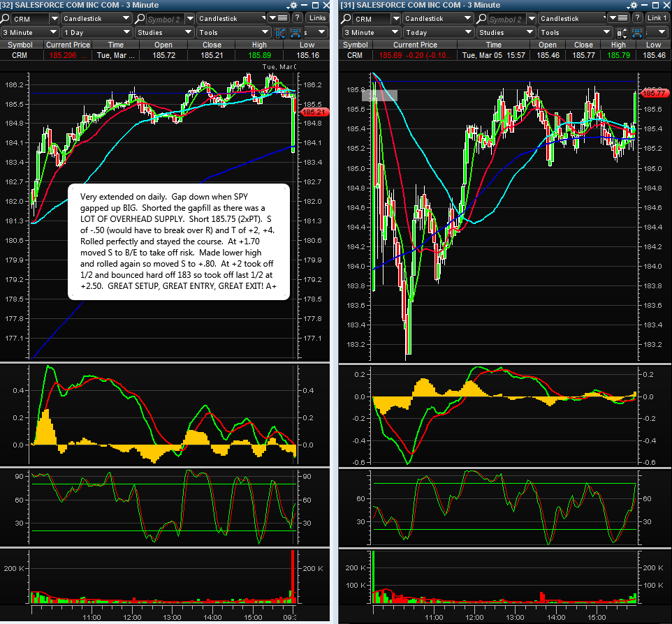Click the red 185.77 price marker in window [31]
The height and width of the screenshot is (624, 672).
(x=654, y=93)
